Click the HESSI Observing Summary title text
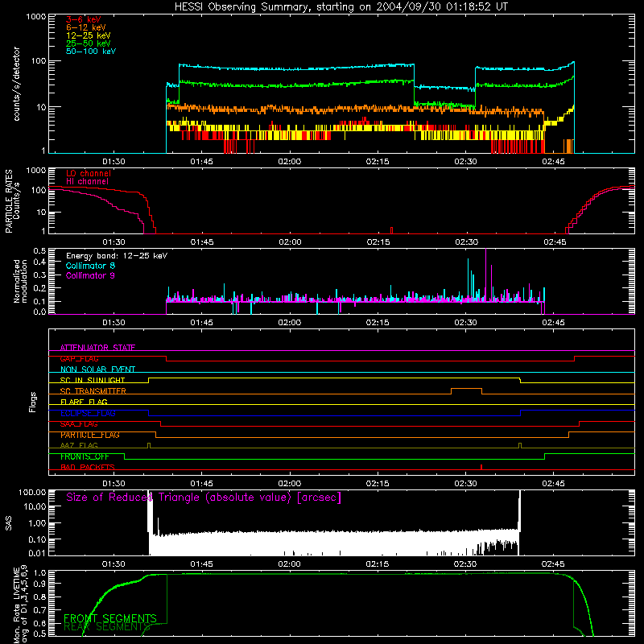Image resolution: width=644 pixels, height=644 pixels. [341, 7]
